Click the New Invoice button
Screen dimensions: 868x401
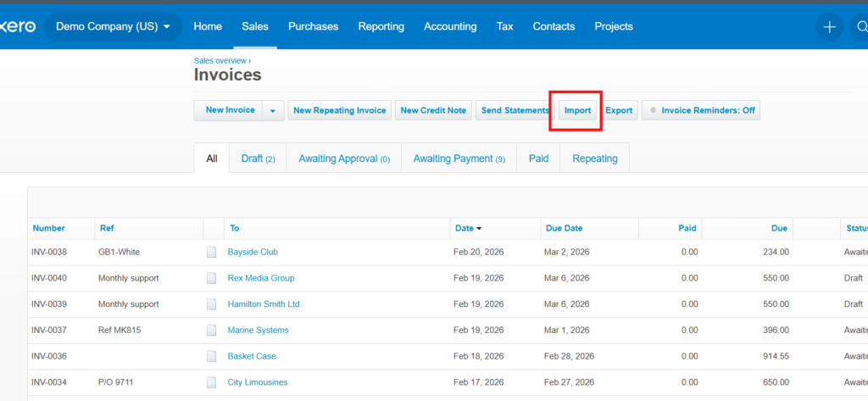(x=229, y=110)
